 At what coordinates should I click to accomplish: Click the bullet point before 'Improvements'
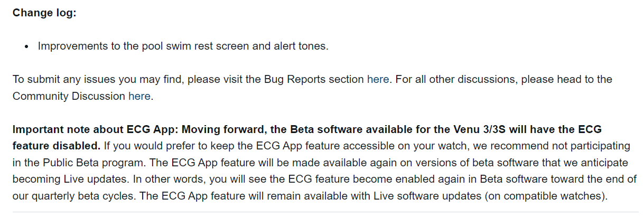pos(27,46)
